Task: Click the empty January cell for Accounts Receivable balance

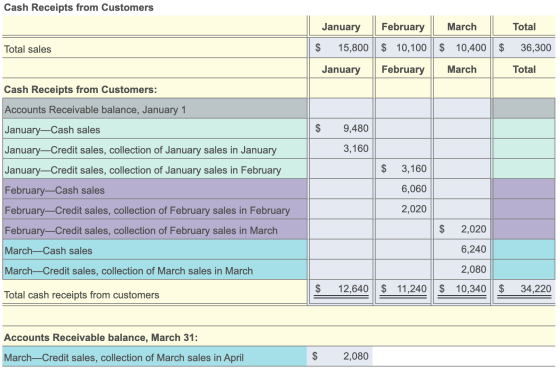Action: click(341, 109)
